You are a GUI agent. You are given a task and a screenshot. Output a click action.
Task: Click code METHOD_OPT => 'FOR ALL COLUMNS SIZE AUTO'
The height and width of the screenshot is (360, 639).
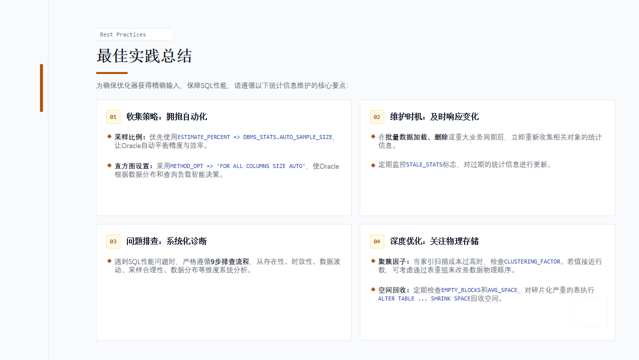[238, 166]
